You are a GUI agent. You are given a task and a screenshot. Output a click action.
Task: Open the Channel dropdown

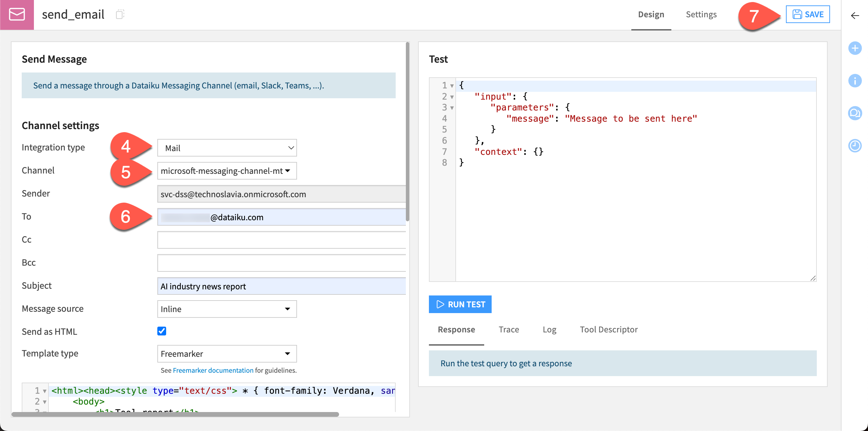227,171
